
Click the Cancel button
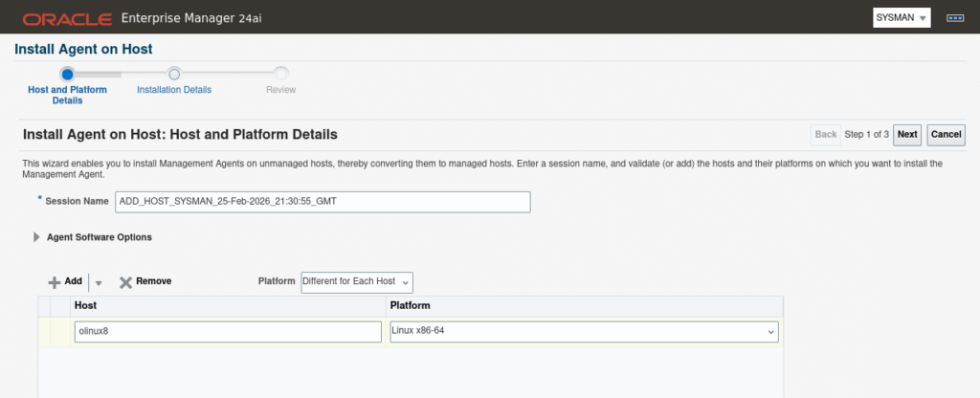[x=946, y=135]
